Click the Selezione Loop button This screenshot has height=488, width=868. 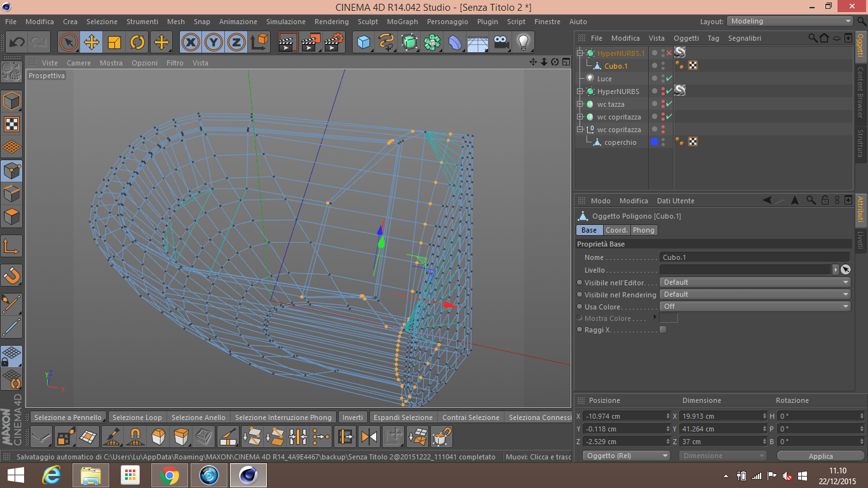(x=137, y=417)
